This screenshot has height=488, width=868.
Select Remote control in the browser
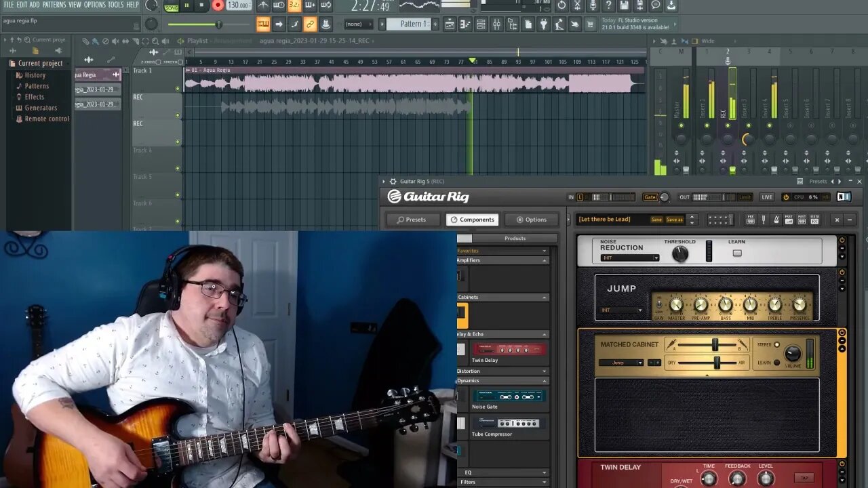pos(47,119)
